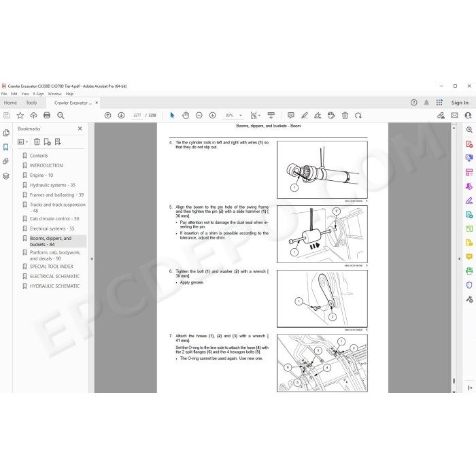The width and height of the screenshot is (476, 476).
Task: Toggle the Bookmarks panel icon
Action: (x=5, y=148)
